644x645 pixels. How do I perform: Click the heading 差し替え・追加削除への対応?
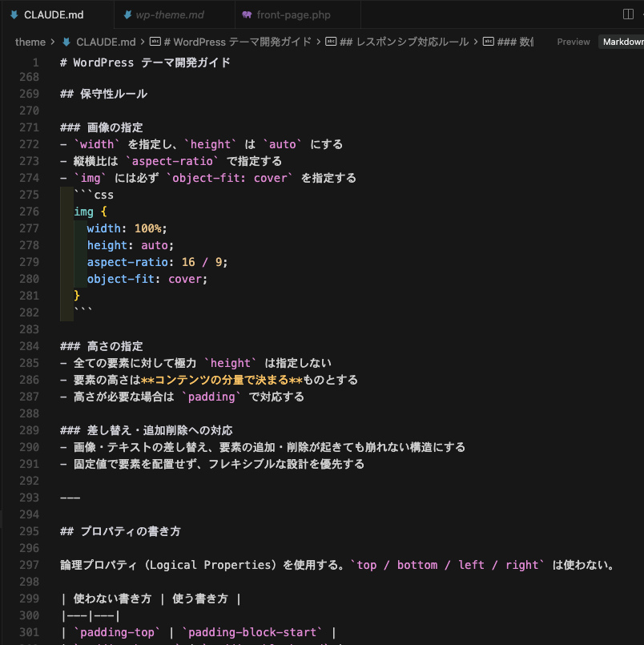[146, 431]
